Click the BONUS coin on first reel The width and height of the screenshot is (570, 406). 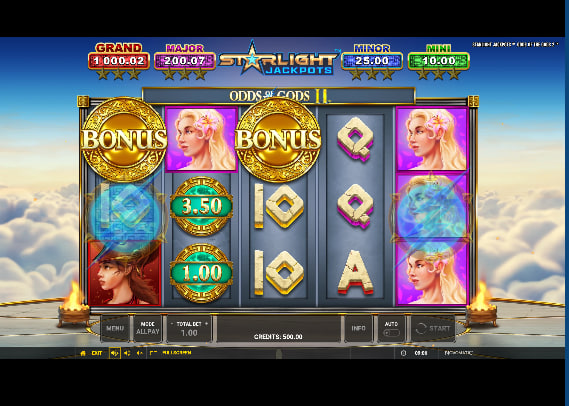click(x=124, y=139)
